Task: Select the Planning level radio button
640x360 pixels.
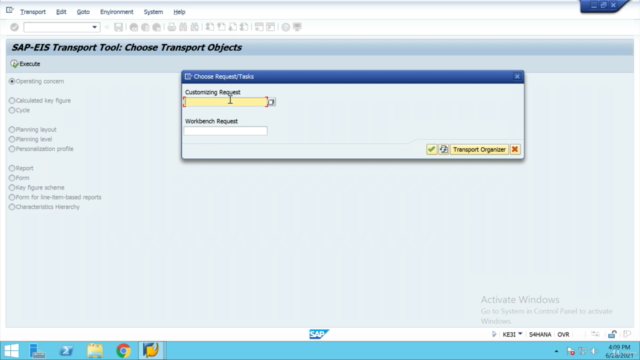Action: pyautogui.click(x=12, y=139)
